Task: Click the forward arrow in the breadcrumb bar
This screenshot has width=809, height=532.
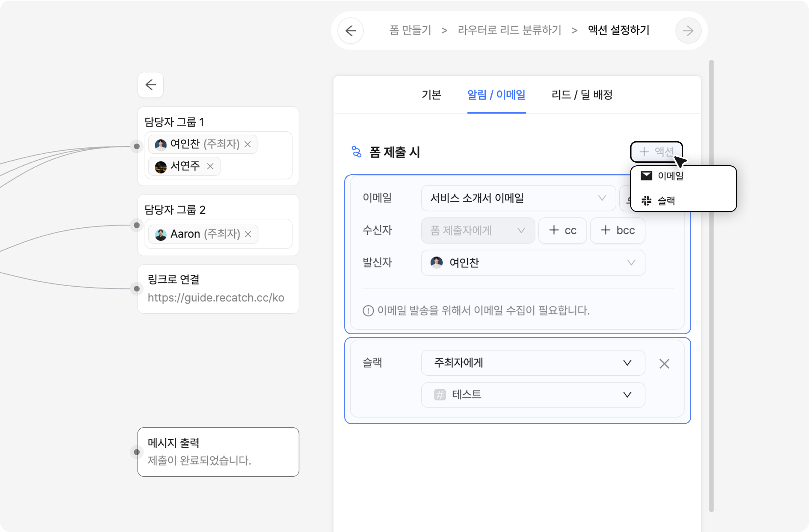Action: (x=688, y=31)
